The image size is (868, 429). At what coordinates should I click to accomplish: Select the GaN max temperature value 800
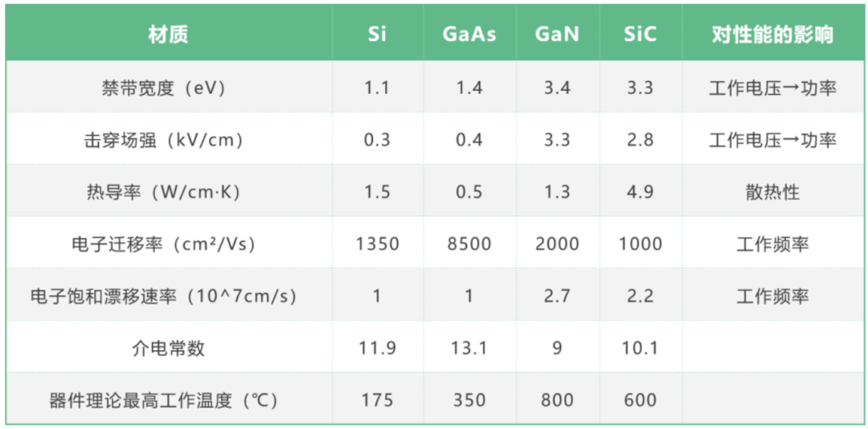coord(557,400)
